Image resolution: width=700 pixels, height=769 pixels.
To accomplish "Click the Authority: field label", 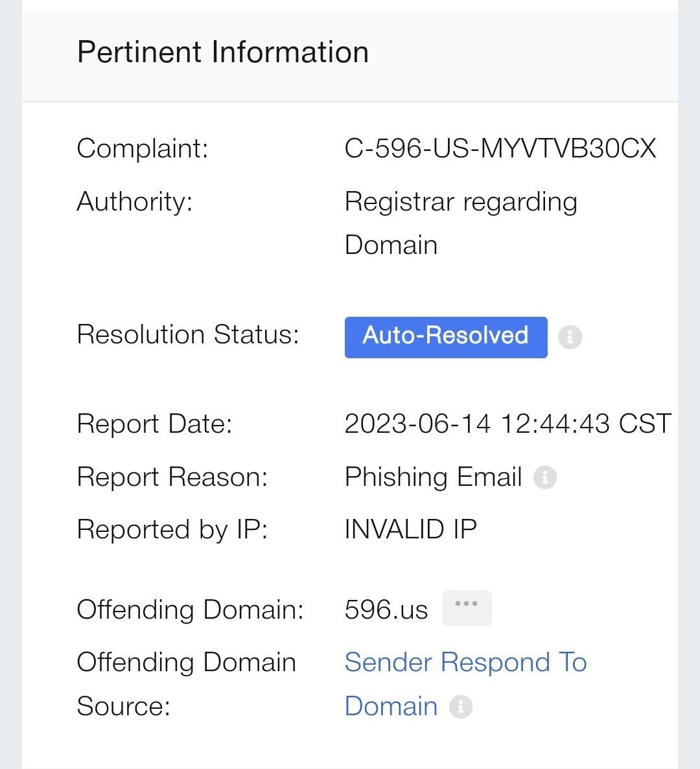I will tap(135, 201).
